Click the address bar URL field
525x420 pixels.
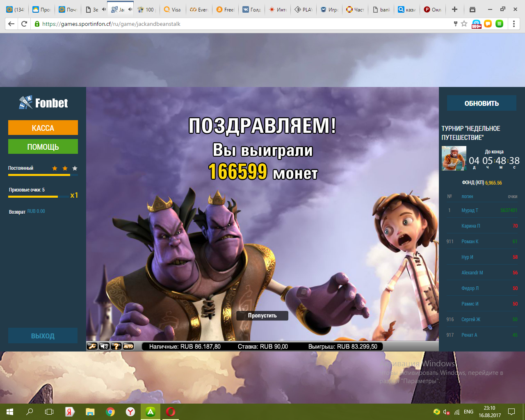pos(242,24)
